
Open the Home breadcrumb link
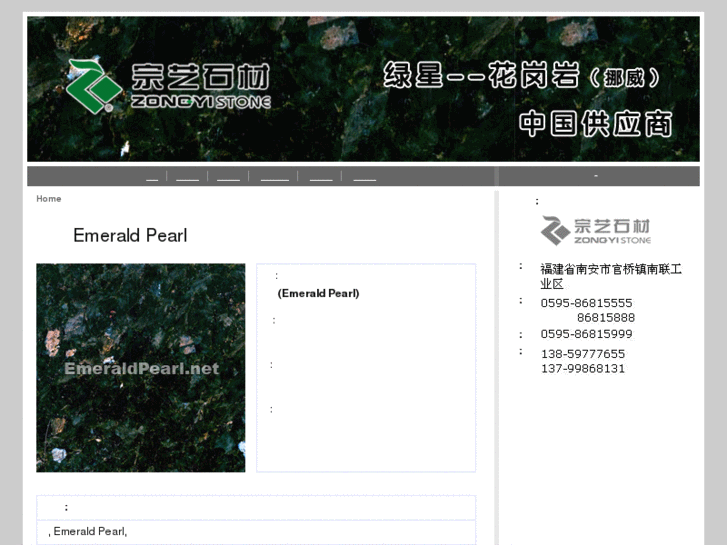pos(49,199)
